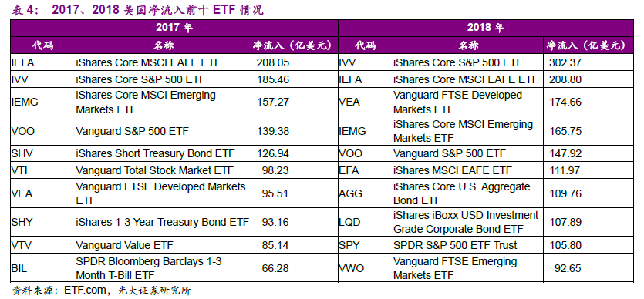Select the 66.28 net inflow value
The image size is (644, 299).
[x=275, y=268]
